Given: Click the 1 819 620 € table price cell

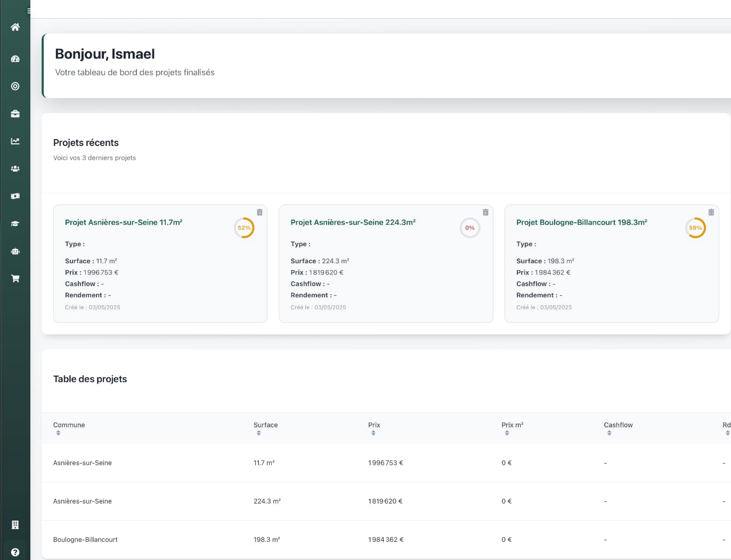Looking at the screenshot, I should pyautogui.click(x=385, y=501).
